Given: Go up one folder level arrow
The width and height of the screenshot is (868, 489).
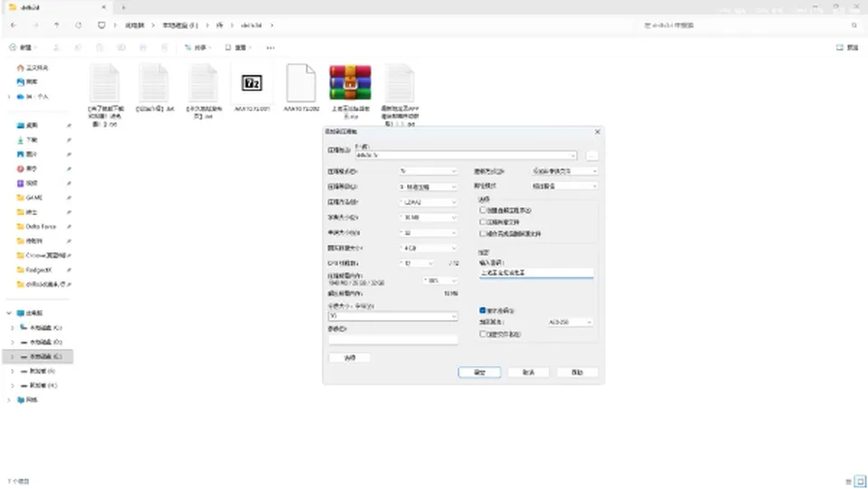Looking at the screenshot, I should [x=56, y=25].
